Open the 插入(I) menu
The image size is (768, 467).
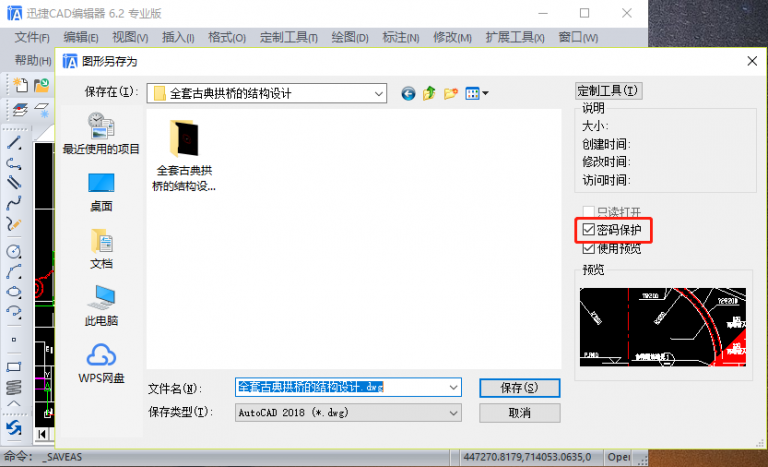178,37
